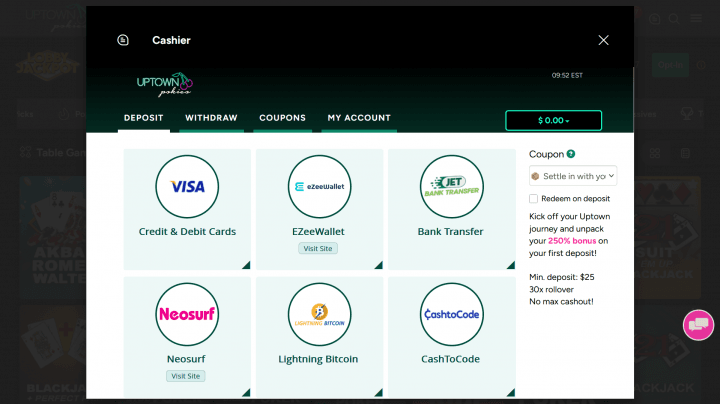Select the CashtoCode logo icon
This screenshot has height=404, width=720.
point(452,314)
